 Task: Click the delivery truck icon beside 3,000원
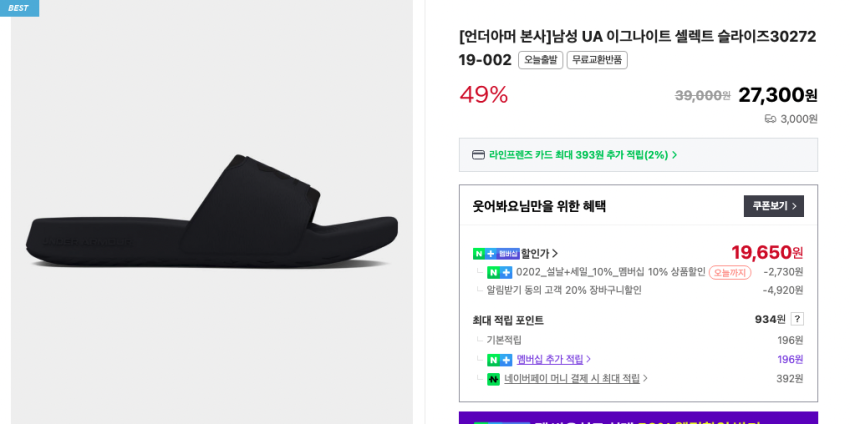tap(770, 119)
